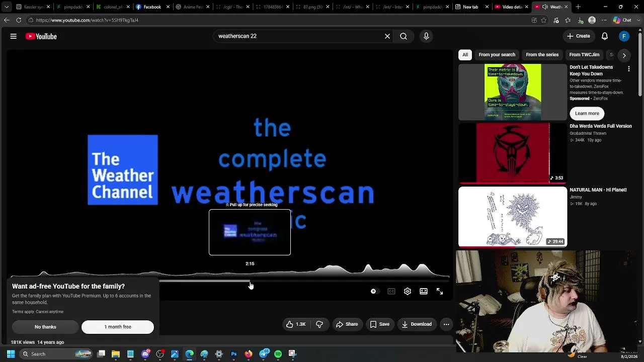Select the From the series chip
The width and height of the screenshot is (644, 362).
[542, 55]
